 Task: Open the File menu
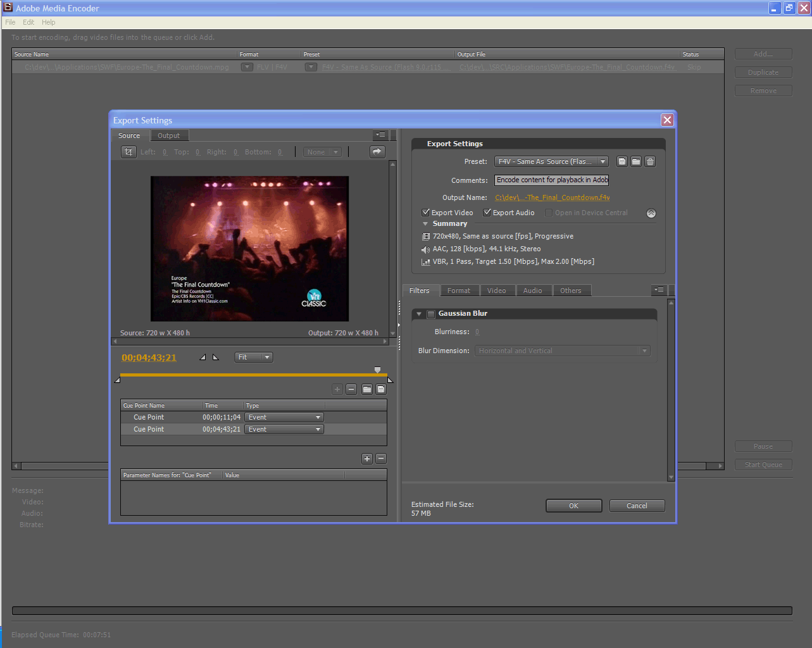click(10, 22)
